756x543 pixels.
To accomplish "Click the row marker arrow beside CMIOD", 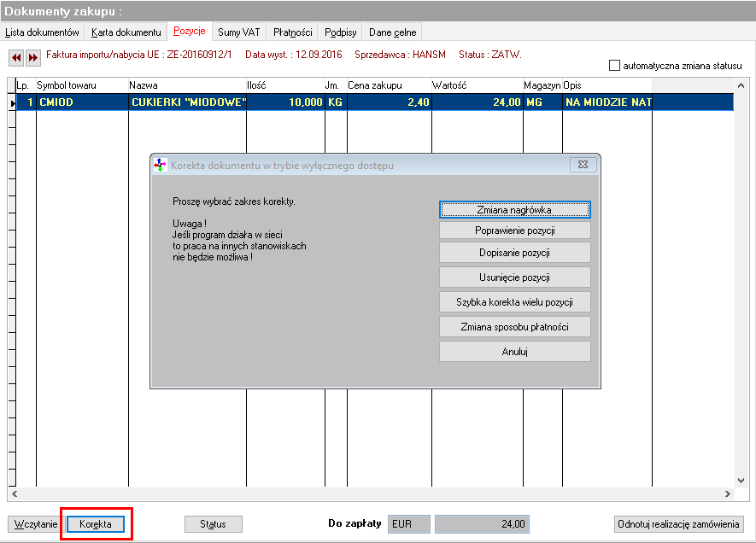I will pyautogui.click(x=12, y=102).
